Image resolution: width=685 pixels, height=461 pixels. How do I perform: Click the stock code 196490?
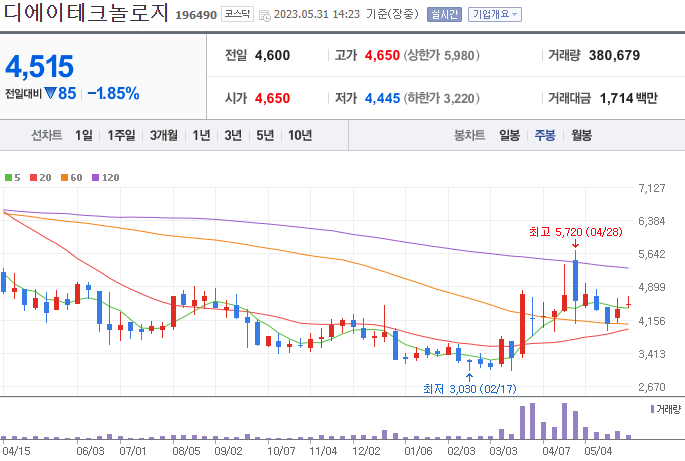tap(196, 15)
